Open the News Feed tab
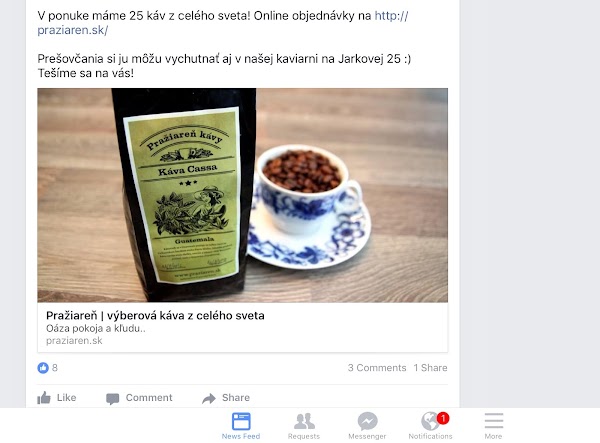 pyautogui.click(x=241, y=426)
